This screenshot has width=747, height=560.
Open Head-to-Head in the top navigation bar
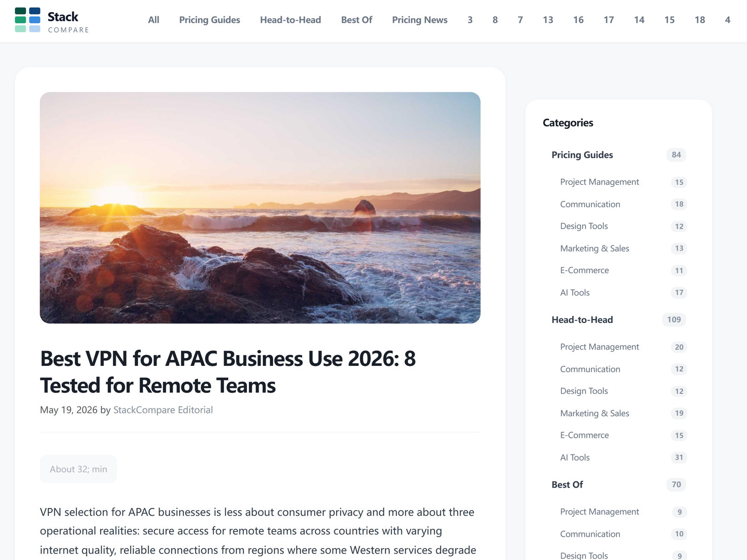click(290, 20)
